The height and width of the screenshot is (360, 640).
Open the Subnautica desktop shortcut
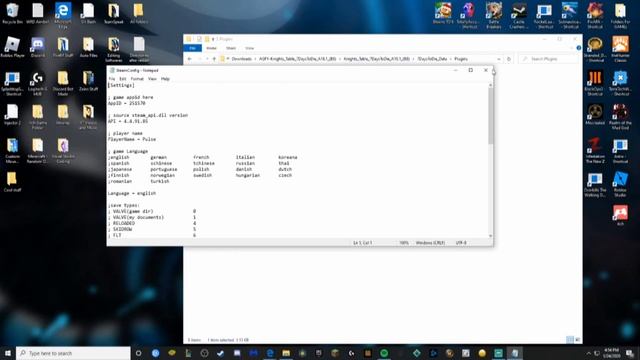coord(569,16)
